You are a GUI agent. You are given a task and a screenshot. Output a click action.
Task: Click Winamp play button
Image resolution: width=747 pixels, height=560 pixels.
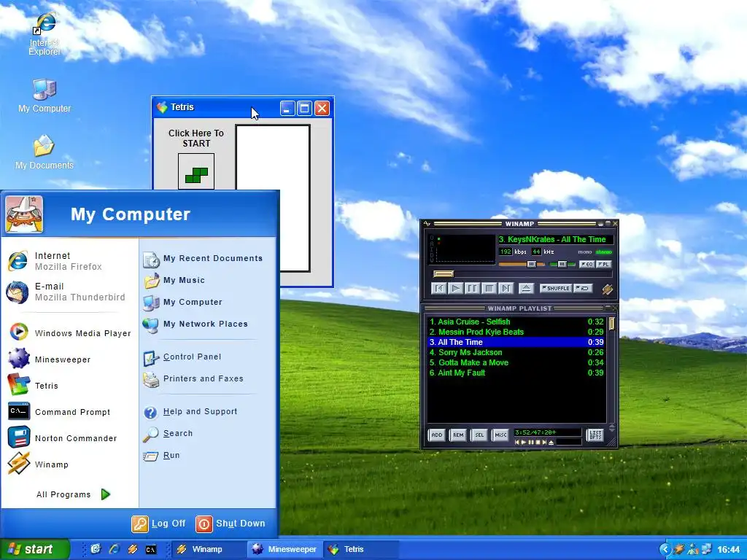455,288
